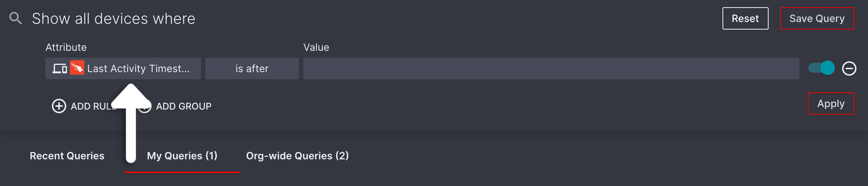This screenshot has height=186, width=868.
Task: Open the Org-wide Queries (2) tab
Action: click(x=297, y=156)
